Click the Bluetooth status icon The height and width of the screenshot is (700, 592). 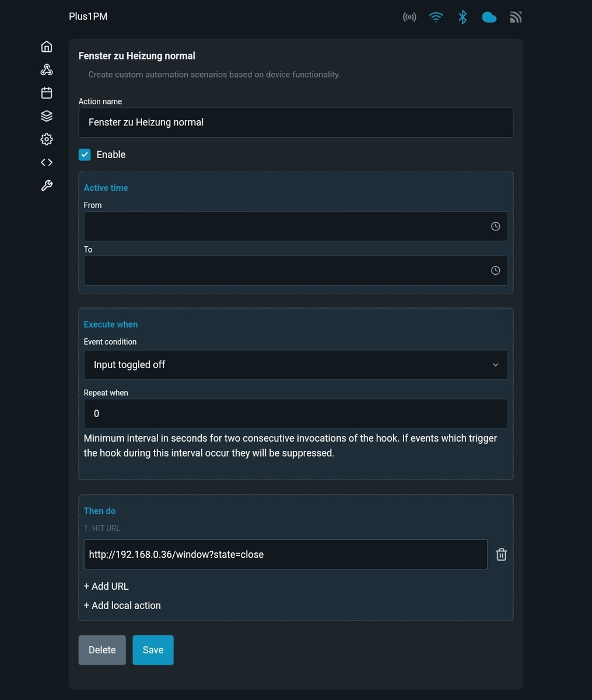pyautogui.click(x=463, y=17)
